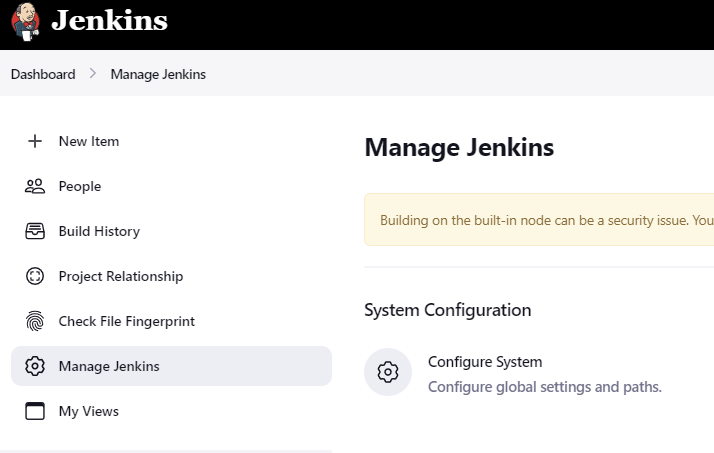Click the plus icon for New Item

pos(35,141)
